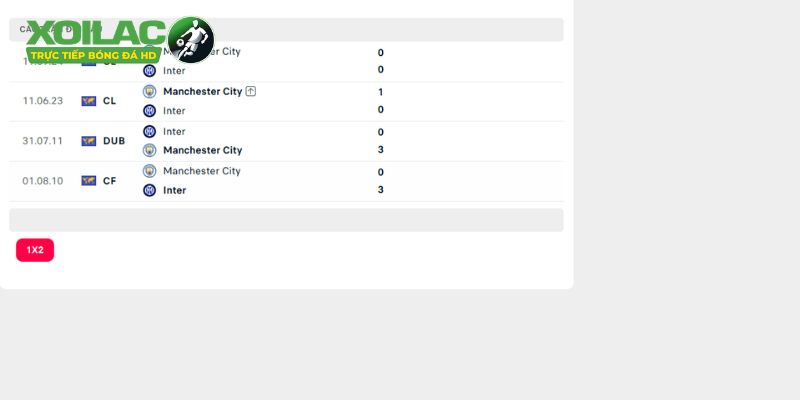Click the 3 score for Manchester City in DUB match

(x=381, y=149)
